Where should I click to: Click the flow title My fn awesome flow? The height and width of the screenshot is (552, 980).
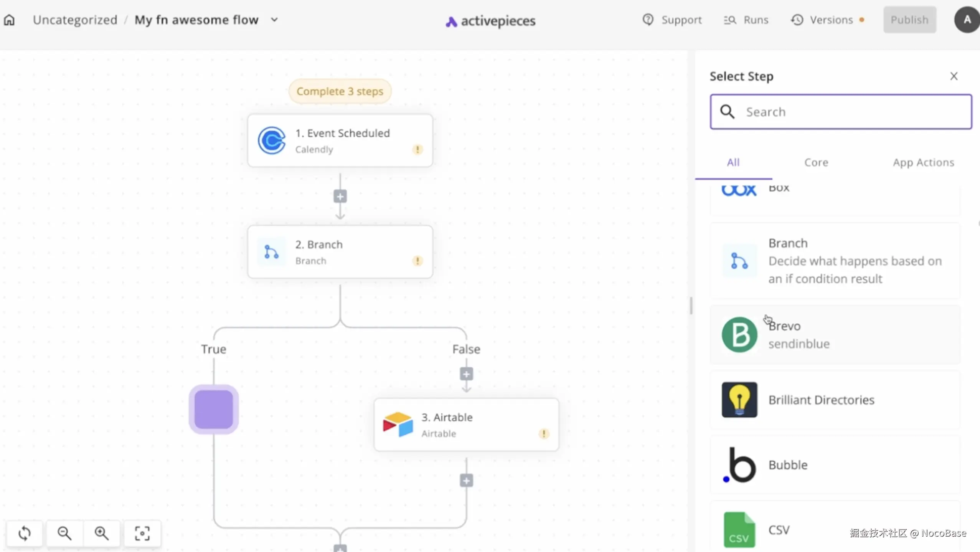(196, 20)
